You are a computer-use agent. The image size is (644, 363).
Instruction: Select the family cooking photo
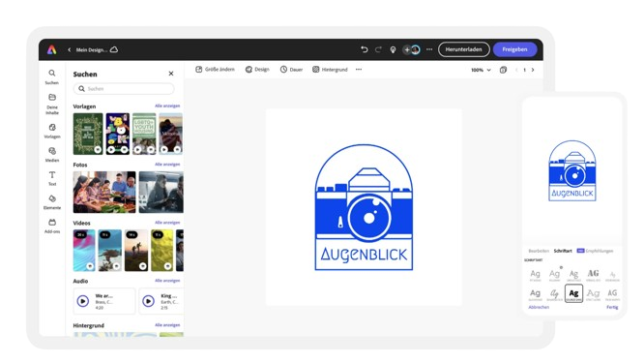tap(104, 192)
